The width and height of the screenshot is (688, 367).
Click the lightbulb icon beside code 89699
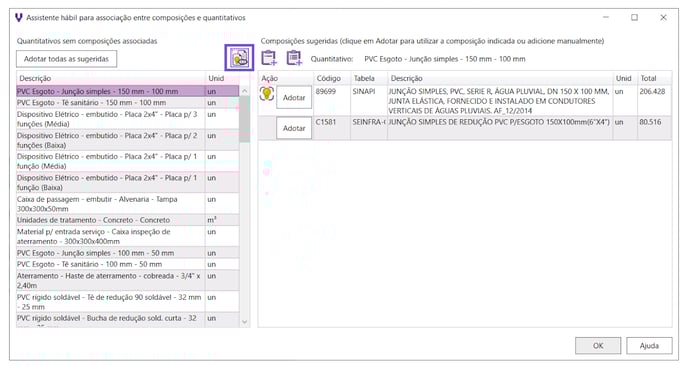tap(267, 94)
